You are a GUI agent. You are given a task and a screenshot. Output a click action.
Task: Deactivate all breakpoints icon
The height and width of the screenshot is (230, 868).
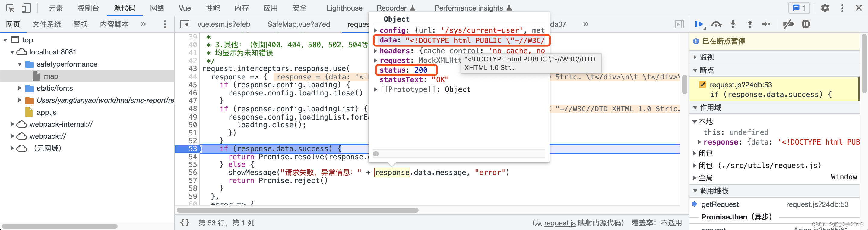coord(788,24)
